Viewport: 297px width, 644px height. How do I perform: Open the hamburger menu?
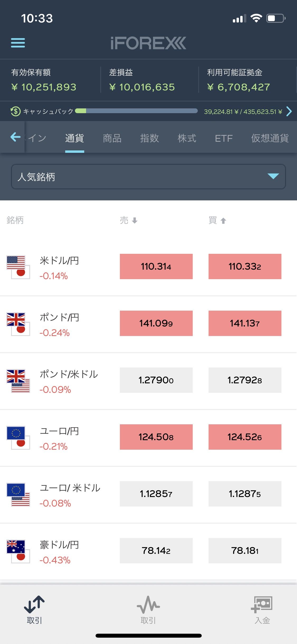pyautogui.click(x=18, y=43)
